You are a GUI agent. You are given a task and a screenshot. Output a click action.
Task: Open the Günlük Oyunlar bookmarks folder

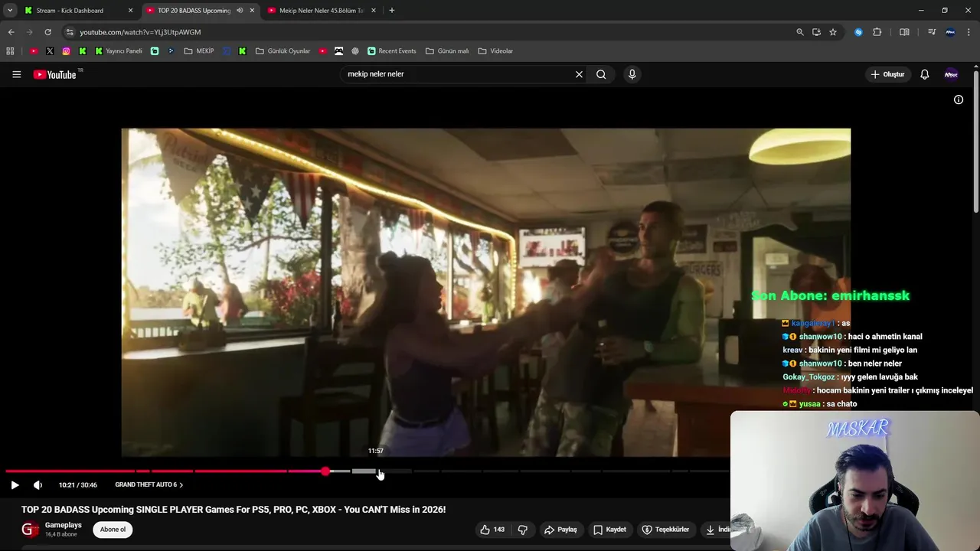tap(283, 51)
